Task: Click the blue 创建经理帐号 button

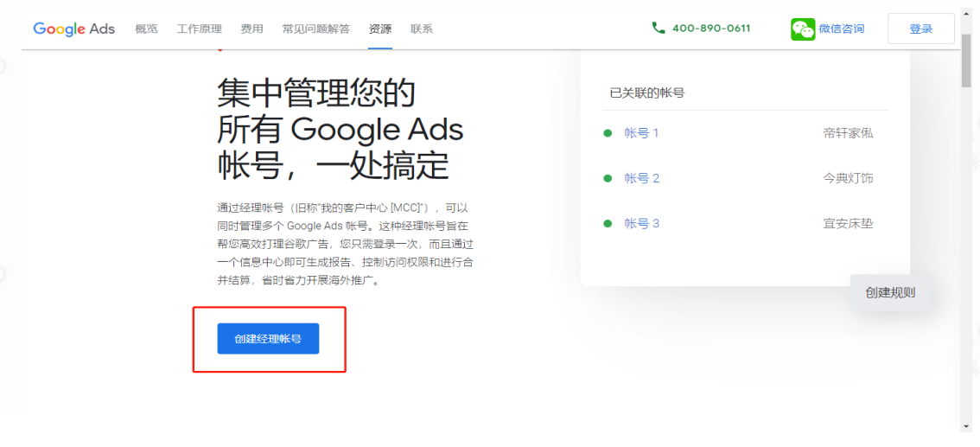Action: pyautogui.click(x=268, y=339)
